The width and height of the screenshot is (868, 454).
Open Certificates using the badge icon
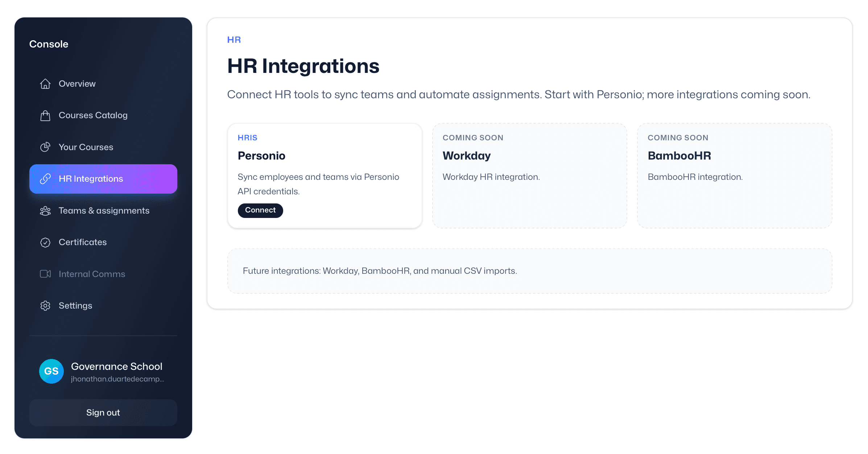coord(45,242)
